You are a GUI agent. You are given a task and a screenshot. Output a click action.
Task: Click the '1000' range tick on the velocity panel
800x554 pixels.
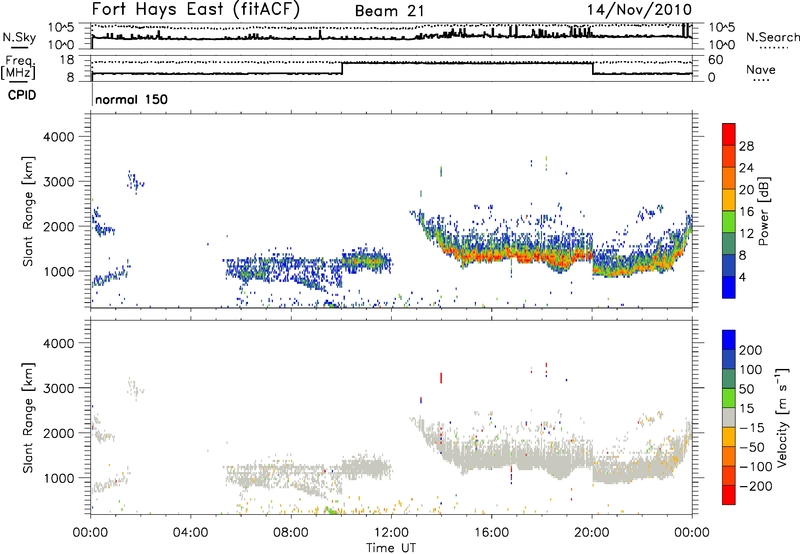(59, 478)
